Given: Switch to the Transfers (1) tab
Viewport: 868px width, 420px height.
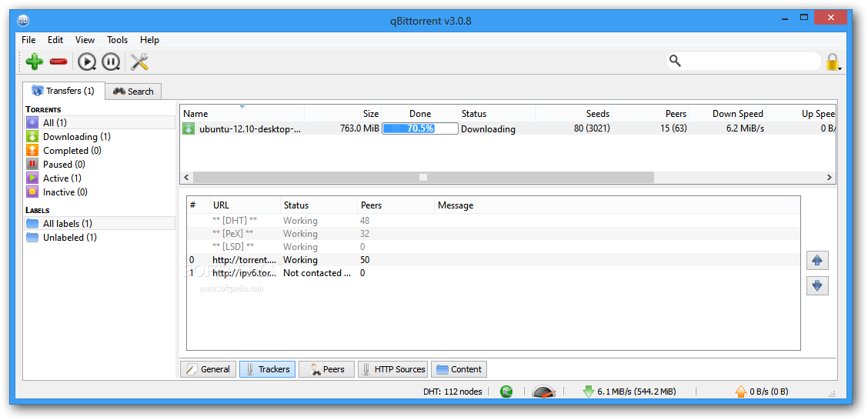Looking at the screenshot, I should tap(64, 91).
